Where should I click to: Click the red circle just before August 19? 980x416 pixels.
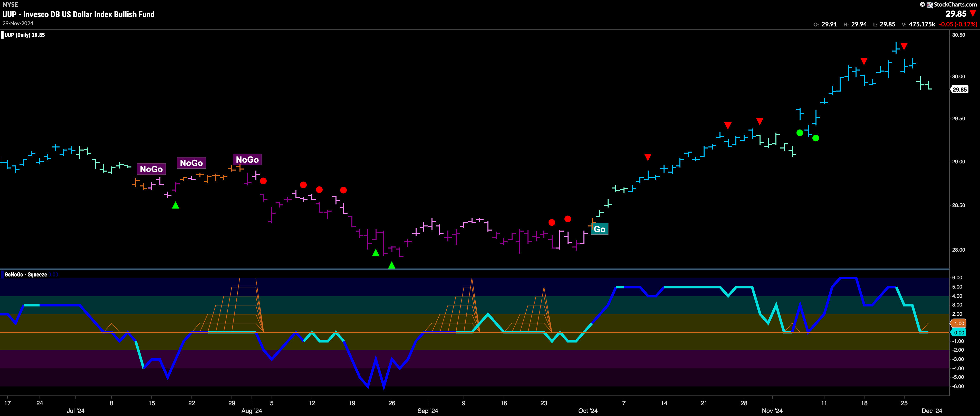tap(343, 190)
